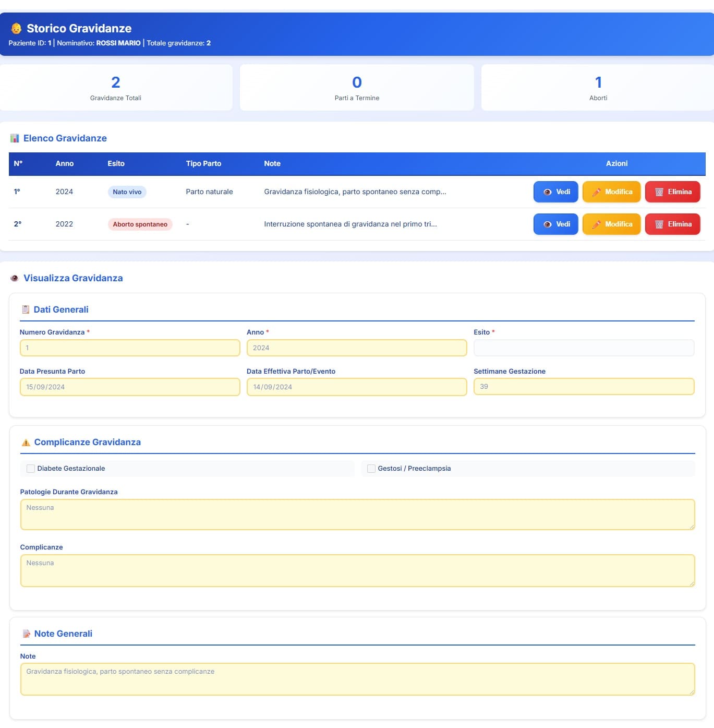Viewport: 714px width, 728px height.
Task: Click the Settimane Gestazione field
Action: pos(583,387)
